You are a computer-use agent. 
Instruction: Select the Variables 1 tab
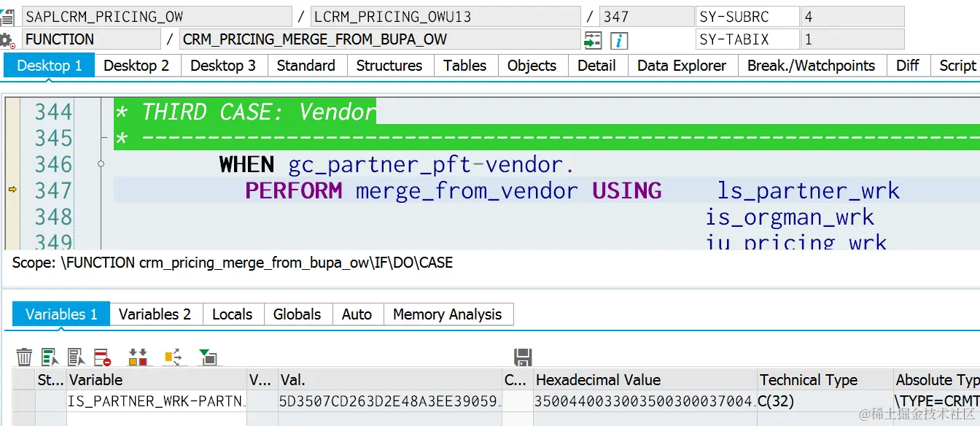coord(61,314)
